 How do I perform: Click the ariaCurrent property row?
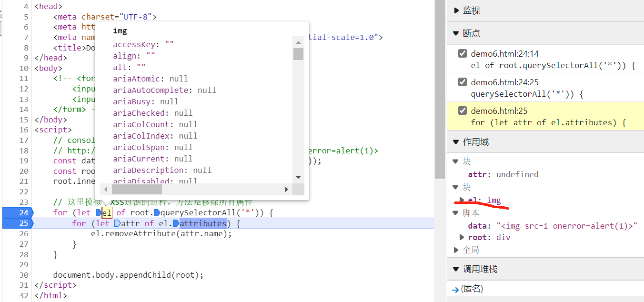click(153, 159)
